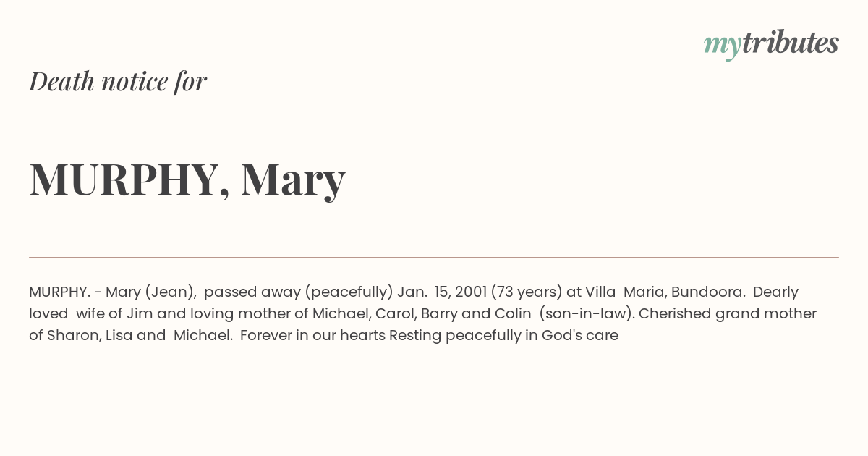Click the date "15, 2001" in the notice

(x=461, y=292)
